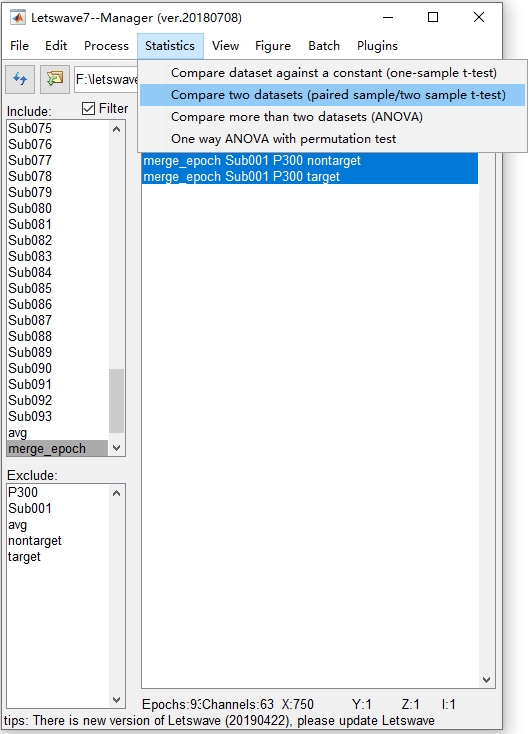Select Sub082 in Include list
529x734 pixels.
(58, 240)
